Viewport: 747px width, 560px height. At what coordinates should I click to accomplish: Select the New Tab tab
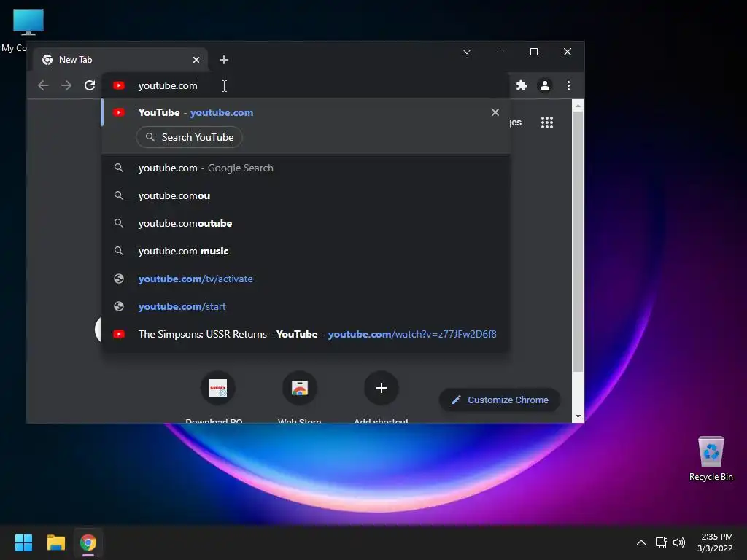[122, 60]
